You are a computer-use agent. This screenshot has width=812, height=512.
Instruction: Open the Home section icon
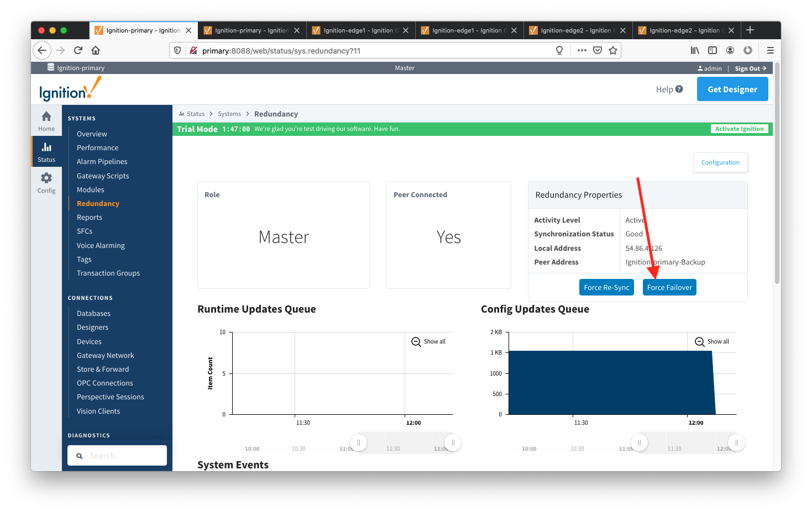point(46,120)
